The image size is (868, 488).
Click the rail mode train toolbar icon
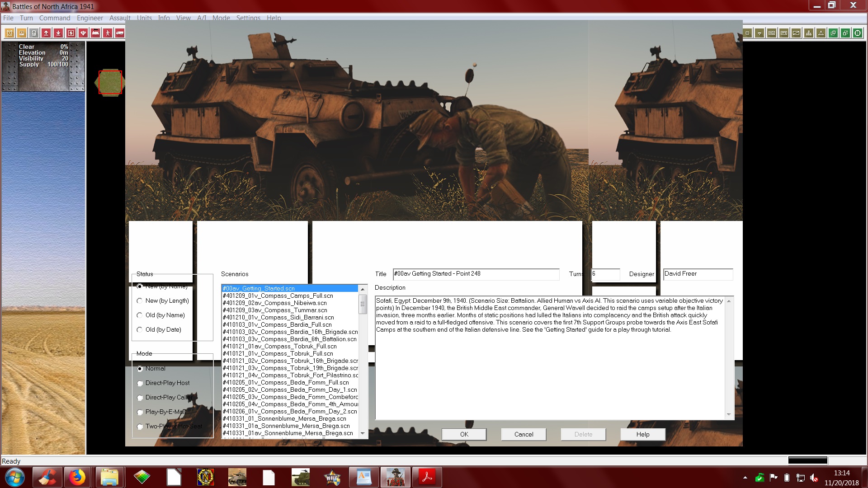95,33
